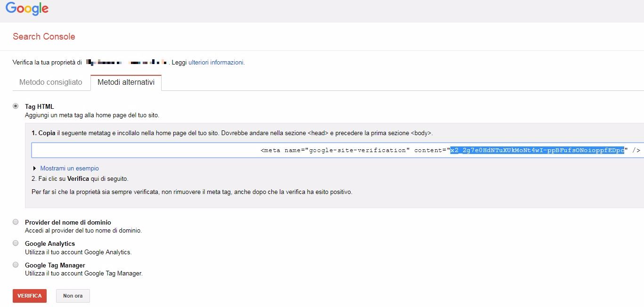This screenshot has width=644, height=307.
Task: Click the highlighted verification content code
Action: click(x=537, y=150)
